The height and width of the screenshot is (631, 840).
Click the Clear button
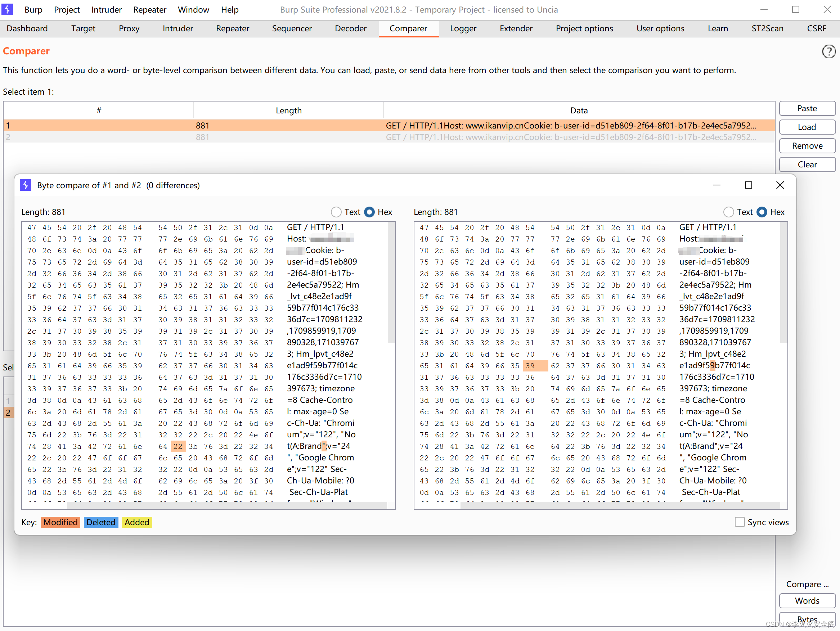point(807,164)
